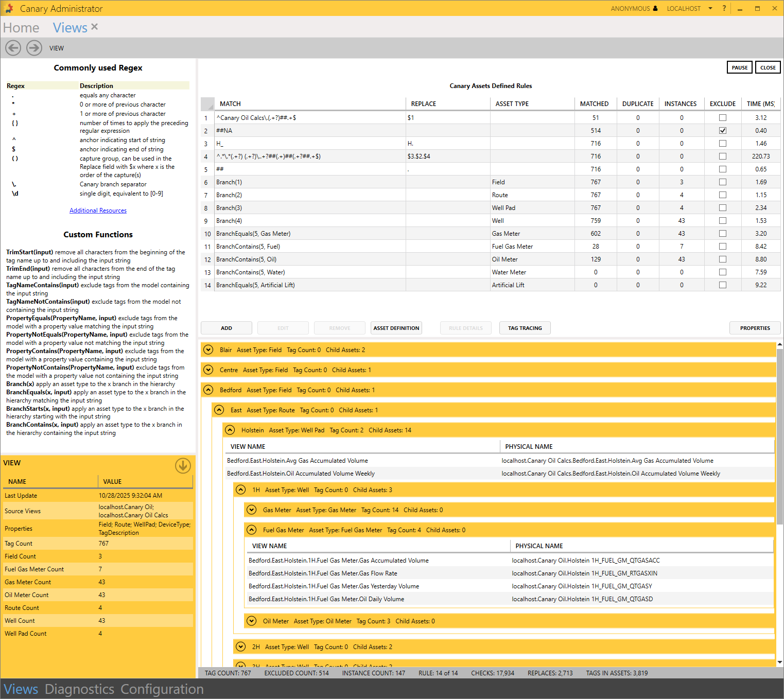Switch to the Diagnostics bottom tab
The image size is (784, 699).
(79, 689)
